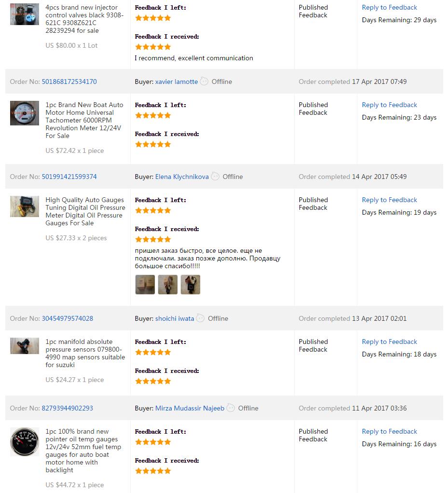Reply to Feedback with 18 days remaining
The height and width of the screenshot is (493, 448).
tap(389, 342)
